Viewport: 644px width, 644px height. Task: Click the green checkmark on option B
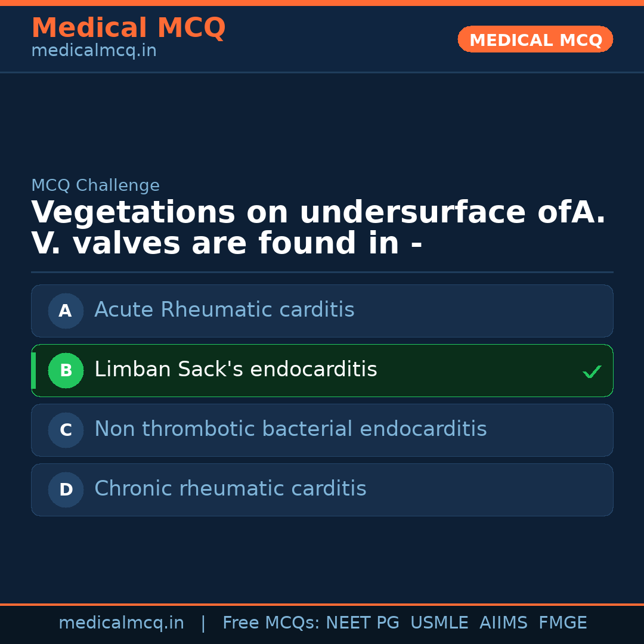click(x=592, y=371)
